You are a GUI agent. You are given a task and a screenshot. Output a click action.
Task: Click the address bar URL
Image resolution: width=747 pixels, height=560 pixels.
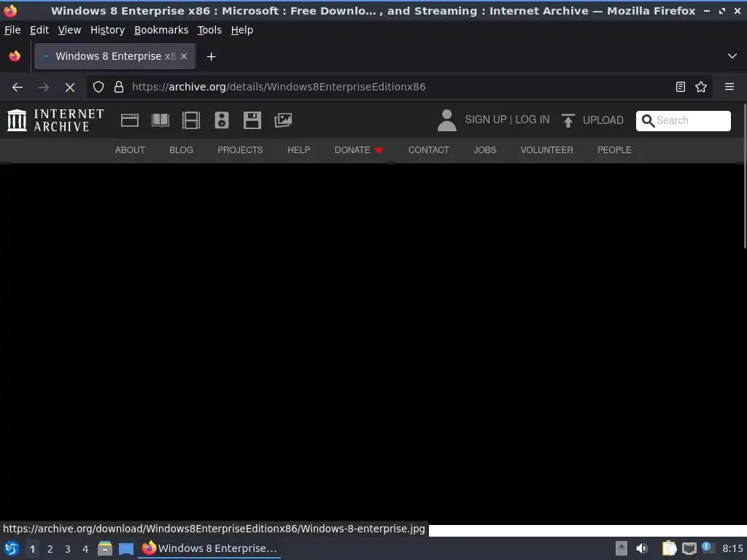click(279, 87)
